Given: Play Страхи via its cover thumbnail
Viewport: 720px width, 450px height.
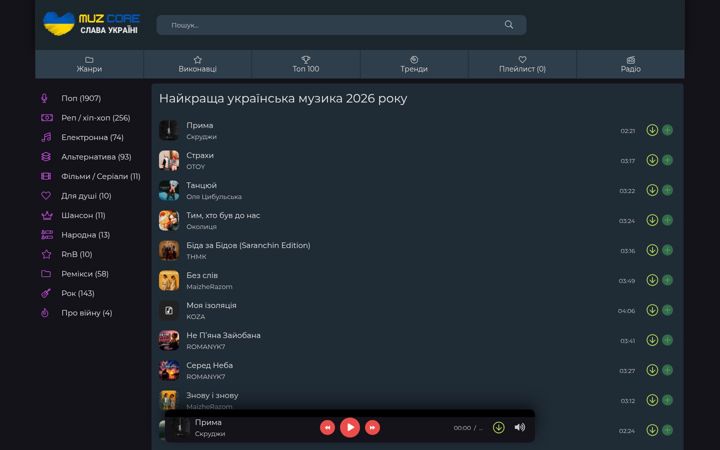Looking at the screenshot, I should (x=169, y=161).
